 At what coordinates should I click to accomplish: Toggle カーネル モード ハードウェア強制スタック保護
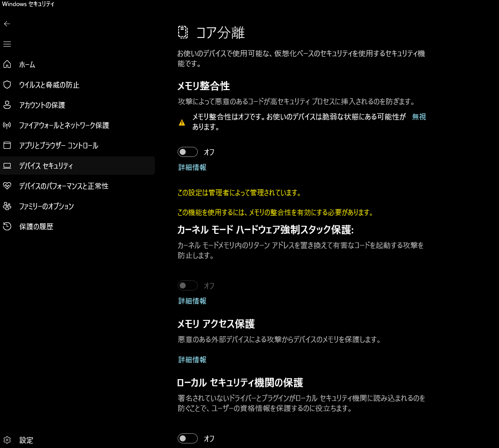(188, 285)
